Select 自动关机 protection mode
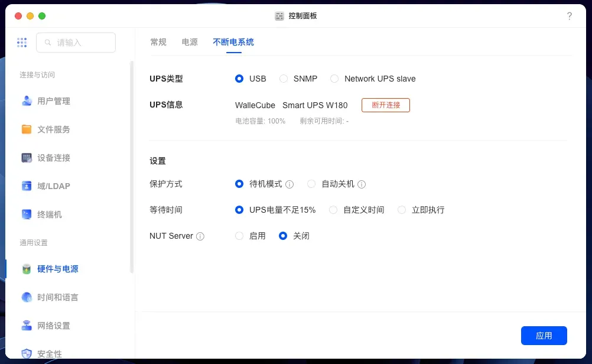The width and height of the screenshot is (592, 364). point(311,184)
